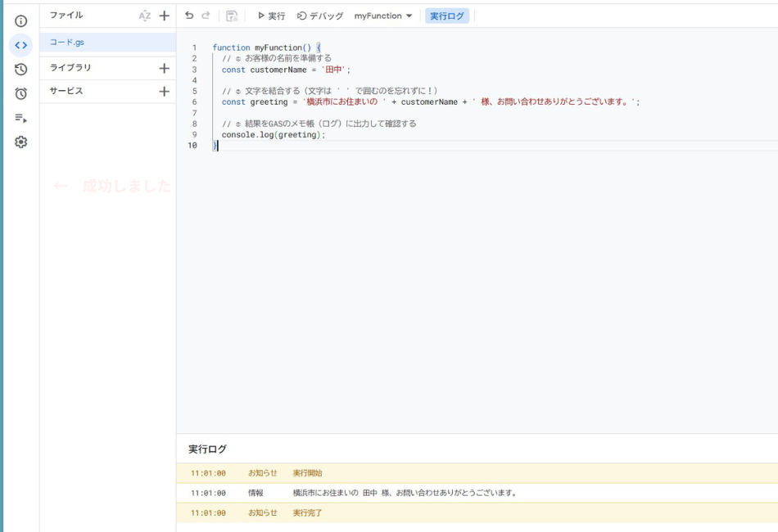Add a service with the plus button
This screenshot has height=532, width=778.
(x=164, y=91)
